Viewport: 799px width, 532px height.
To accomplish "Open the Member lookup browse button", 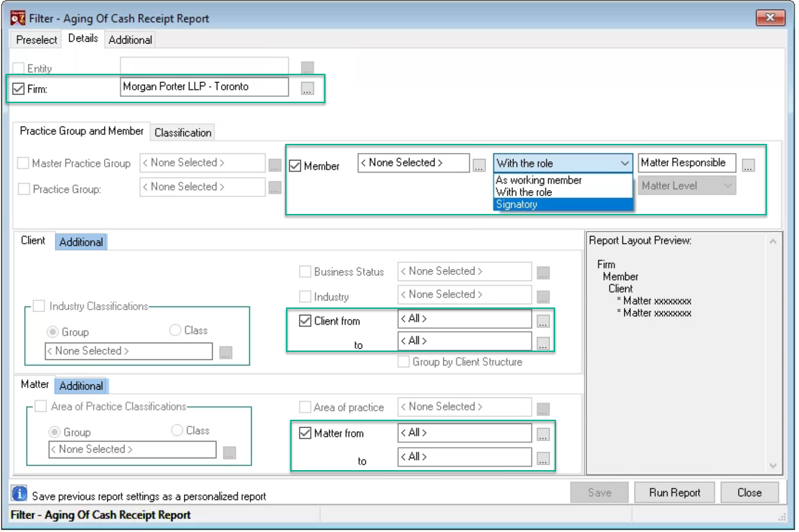I will tap(479, 165).
